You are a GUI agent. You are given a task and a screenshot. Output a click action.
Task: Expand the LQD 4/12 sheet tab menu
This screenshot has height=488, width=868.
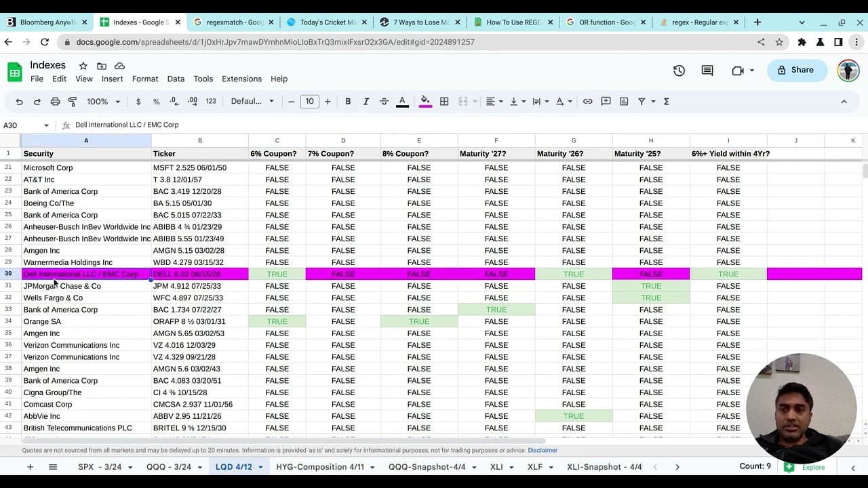tap(260, 467)
